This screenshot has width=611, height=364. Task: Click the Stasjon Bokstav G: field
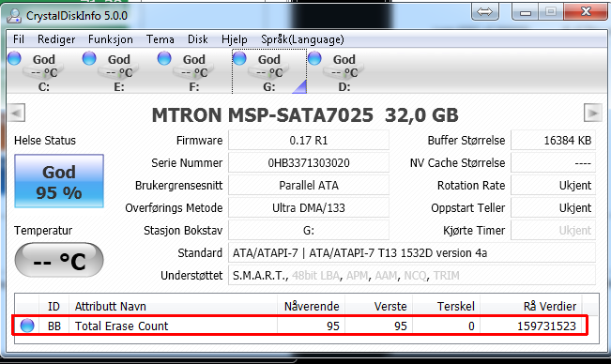pos(309,231)
